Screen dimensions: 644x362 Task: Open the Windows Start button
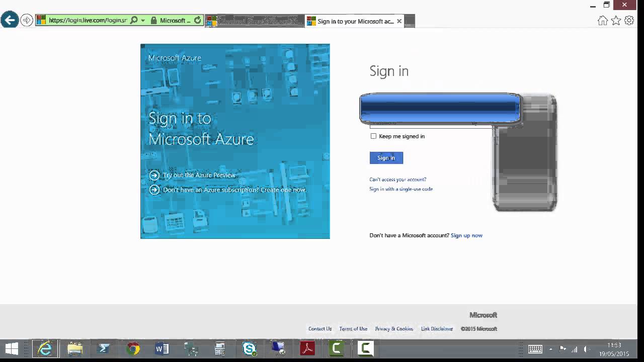pyautogui.click(x=12, y=348)
